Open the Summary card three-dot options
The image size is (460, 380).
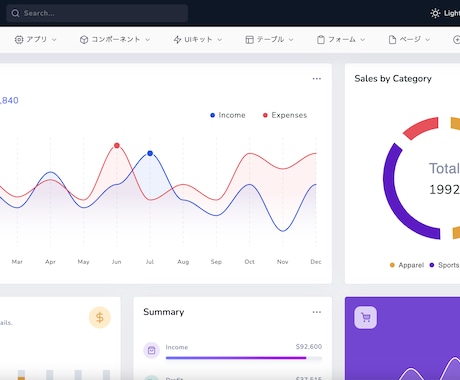click(x=317, y=312)
